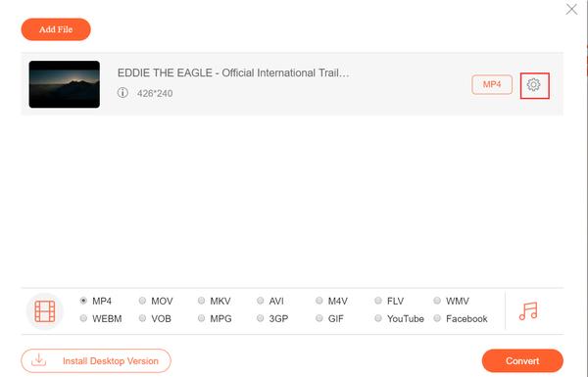
Task: Select the MOV format radio button
Action: pos(142,301)
